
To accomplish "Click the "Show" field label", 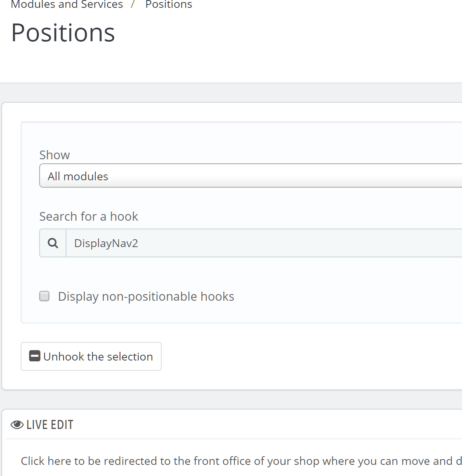I will [x=54, y=155].
